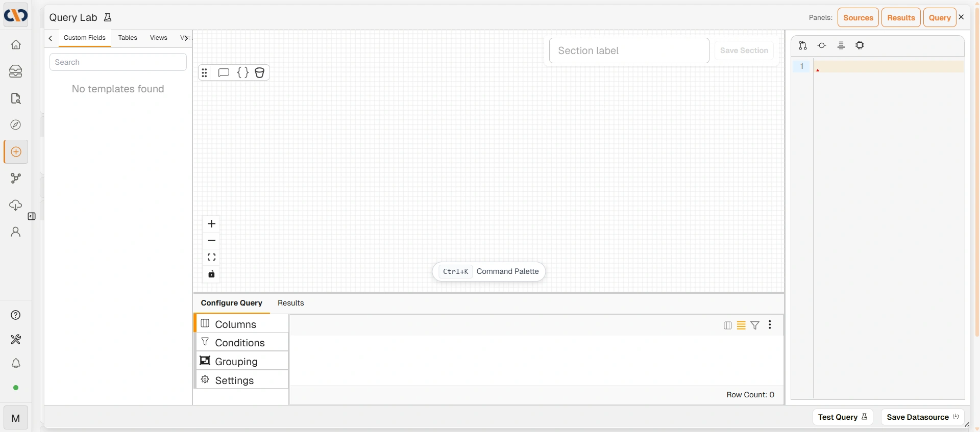Image resolution: width=980 pixels, height=432 pixels.
Task: Click the align lines icon in editor
Action: coord(841,45)
